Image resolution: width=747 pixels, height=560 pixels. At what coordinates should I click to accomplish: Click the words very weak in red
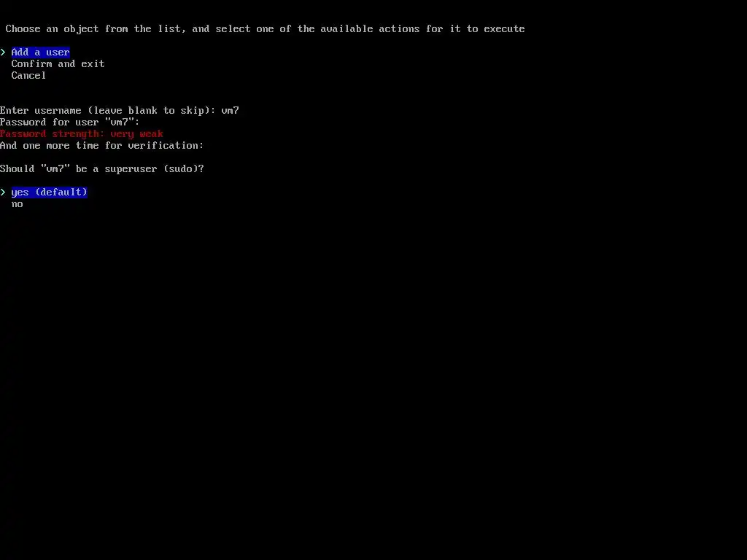136,134
